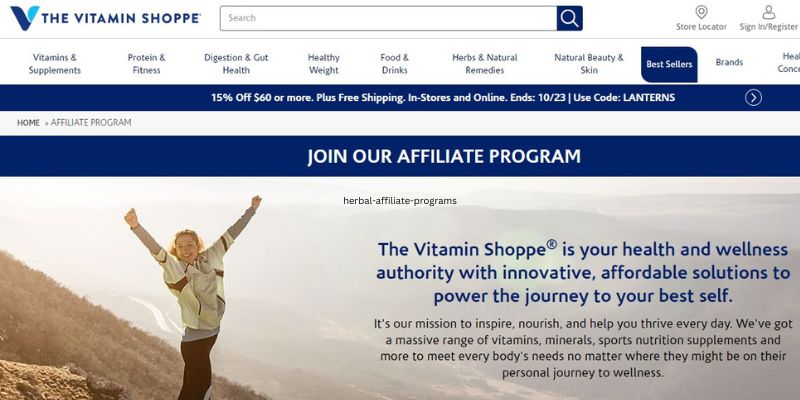The width and height of the screenshot is (800, 400).
Task: Open Vitamins & Supplements menu
Action: pos(55,64)
